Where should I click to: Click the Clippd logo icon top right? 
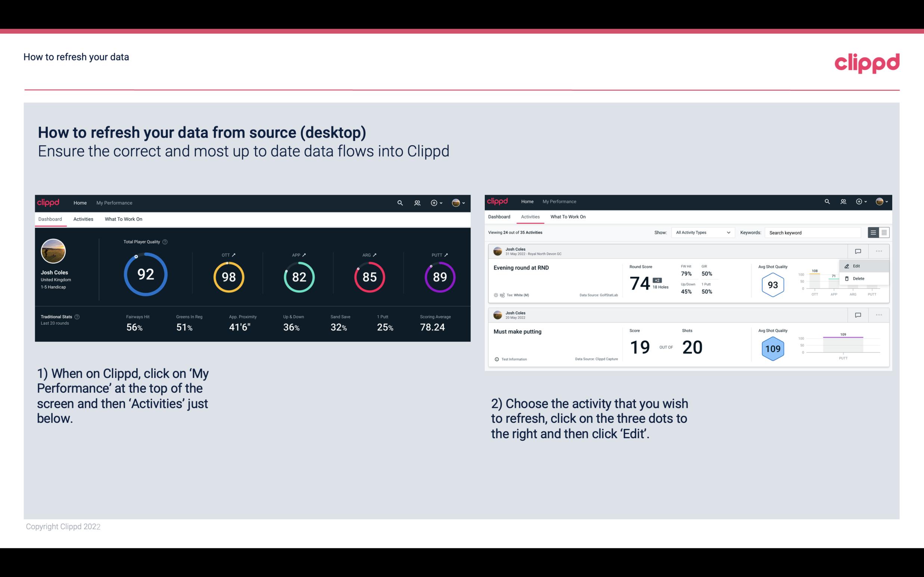[x=867, y=62]
